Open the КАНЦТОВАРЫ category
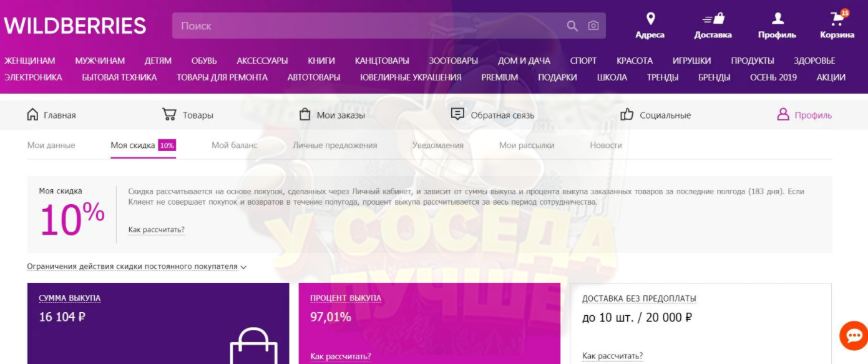868x364 pixels. pos(382,61)
